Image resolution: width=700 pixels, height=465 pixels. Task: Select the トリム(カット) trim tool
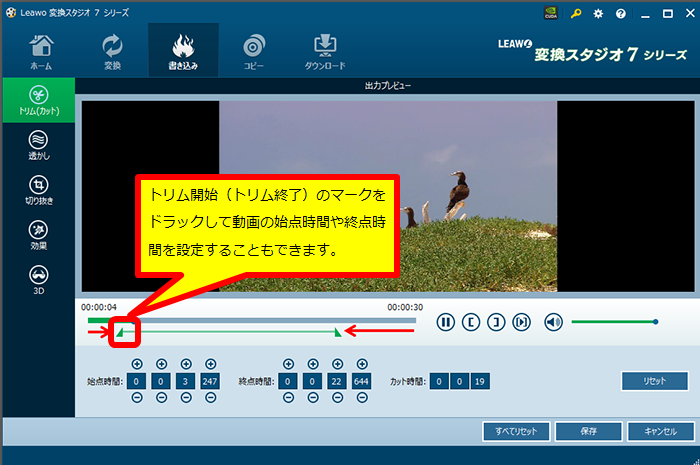pyautogui.click(x=37, y=99)
